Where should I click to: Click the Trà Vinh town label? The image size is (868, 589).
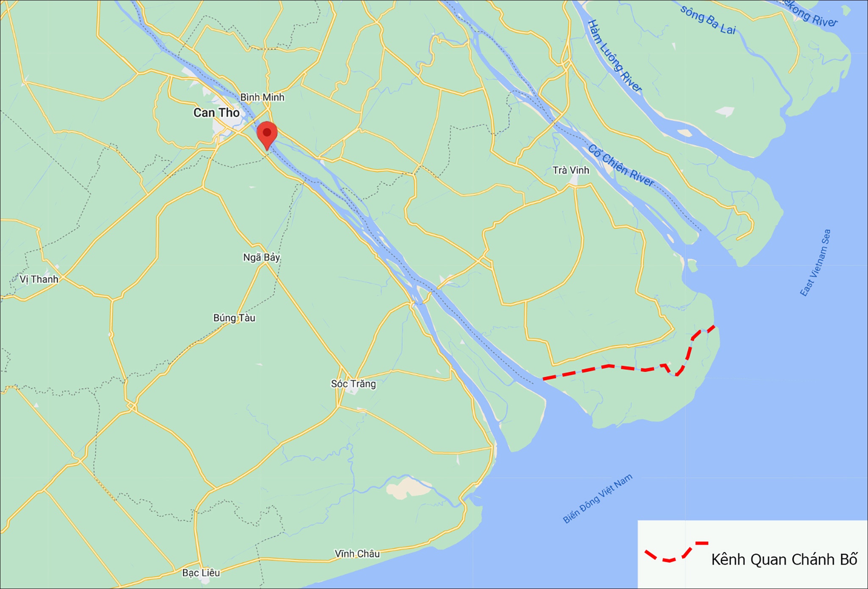571,170
